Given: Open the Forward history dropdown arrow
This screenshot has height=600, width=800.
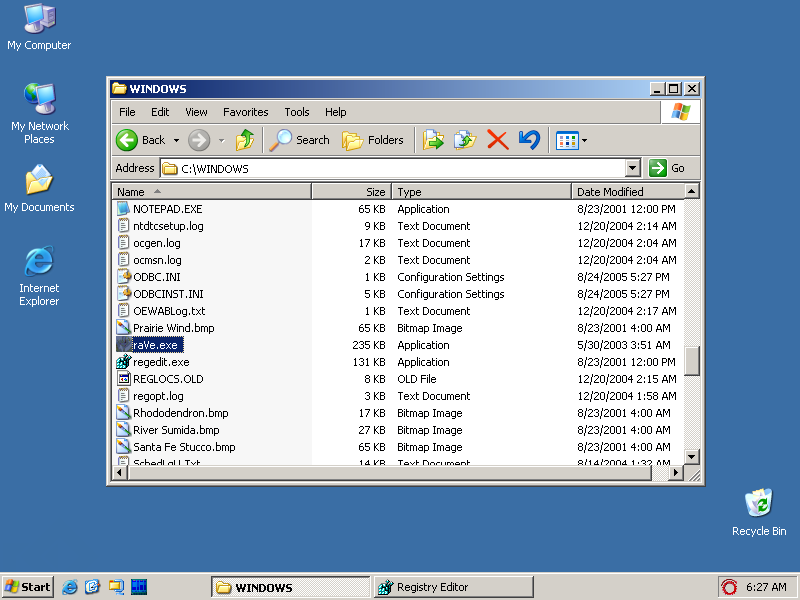Looking at the screenshot, I should (x=221, y=140).
